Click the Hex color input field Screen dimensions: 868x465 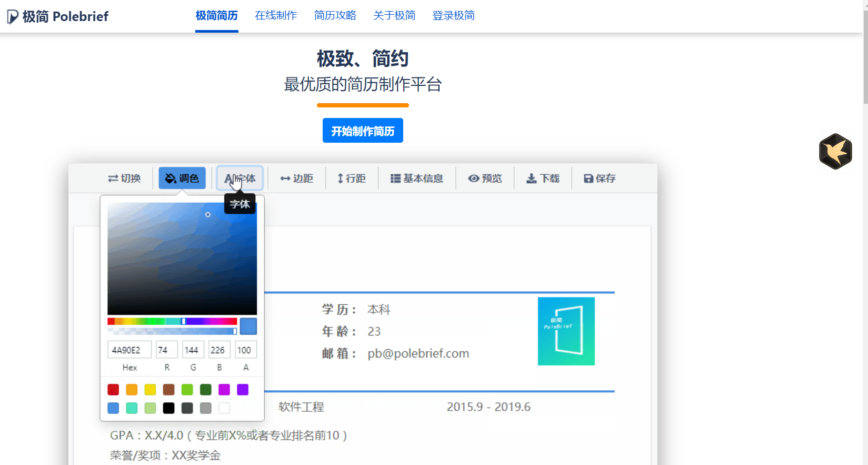(x=129, y=350)
